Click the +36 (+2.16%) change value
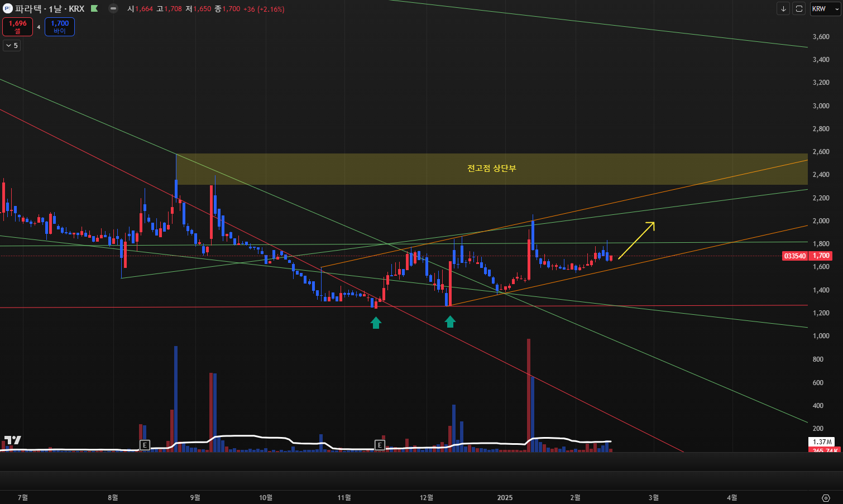Image resolution: width=843 pixels, height=504 pixels. click(x=264, y=9)
